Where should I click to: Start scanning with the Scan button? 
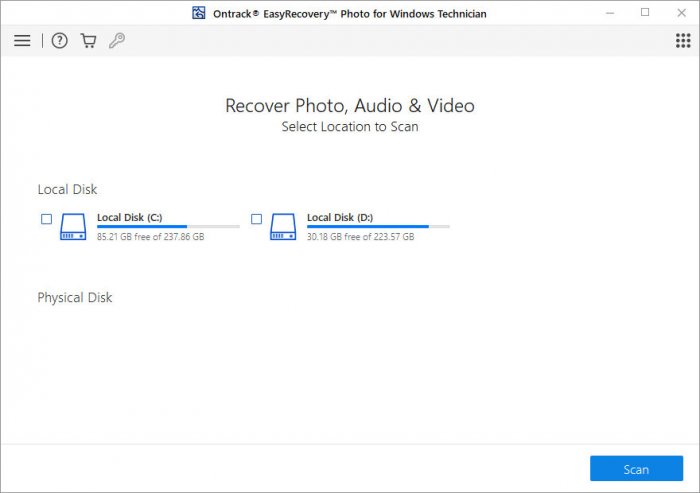click(x=636, y=469)
